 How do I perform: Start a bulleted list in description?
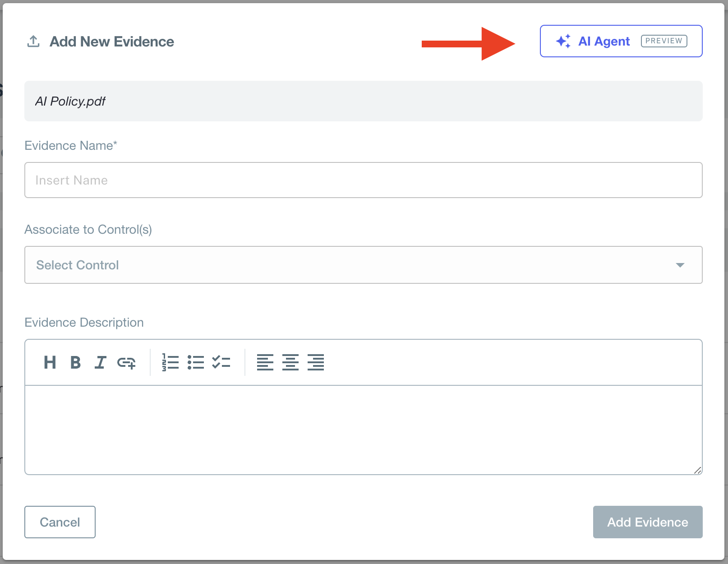point(196,362)
